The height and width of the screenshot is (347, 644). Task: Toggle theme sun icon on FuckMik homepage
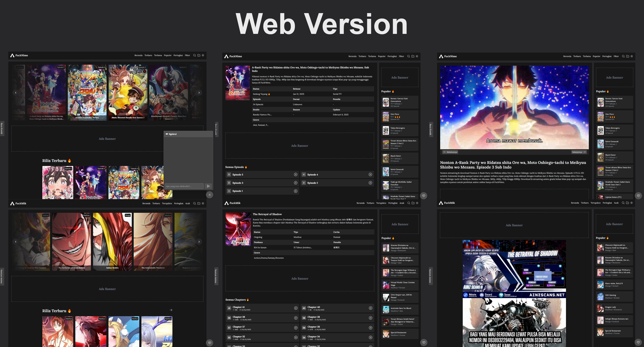(x=203, y=203)
